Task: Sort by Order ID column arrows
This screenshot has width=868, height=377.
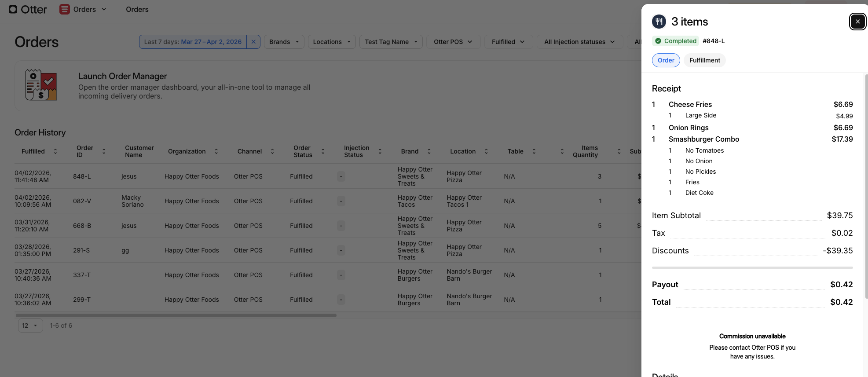Action: [x=104, y=151]
